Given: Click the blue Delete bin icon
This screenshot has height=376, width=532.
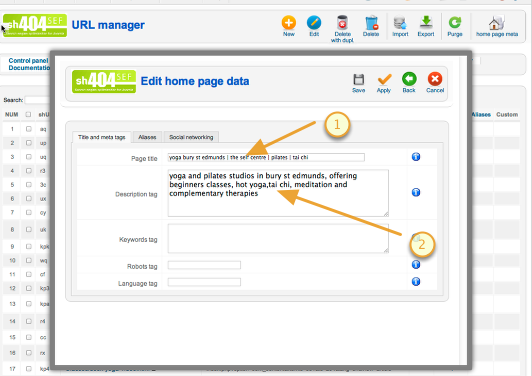Looking at the screenshot, I should tap(371, 23).
